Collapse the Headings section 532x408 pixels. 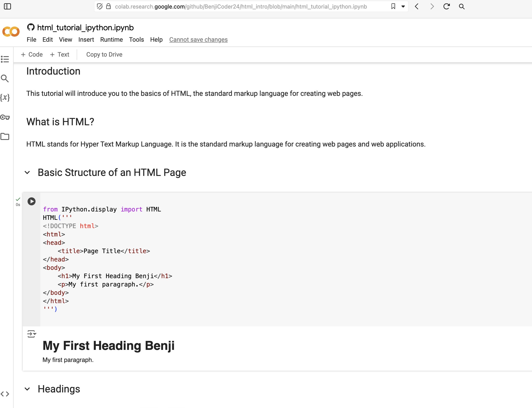(x=28, y=389)
